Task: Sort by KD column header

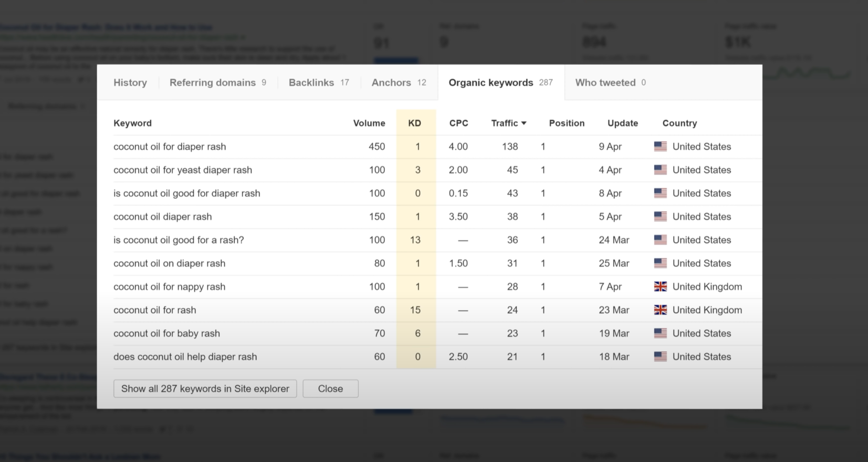Action: [414, 123]
